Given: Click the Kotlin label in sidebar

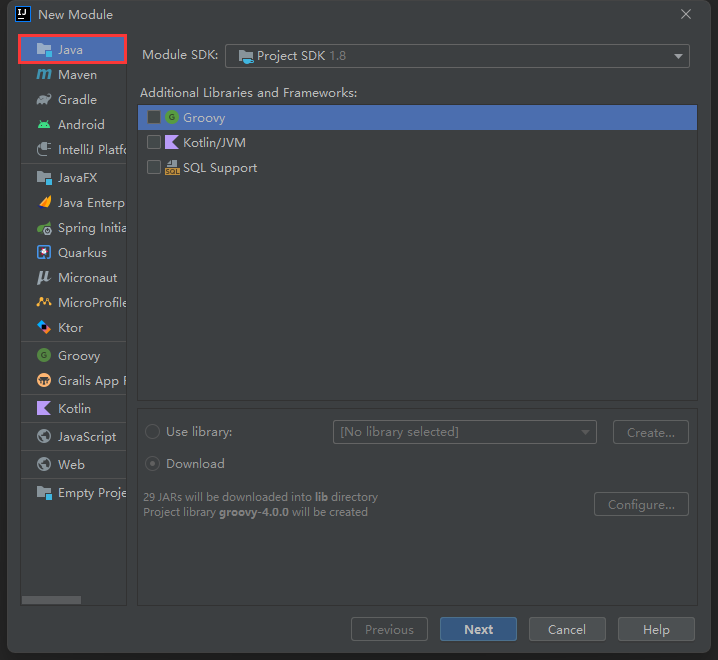Looking at the screenshot, I should click(74, 409).
